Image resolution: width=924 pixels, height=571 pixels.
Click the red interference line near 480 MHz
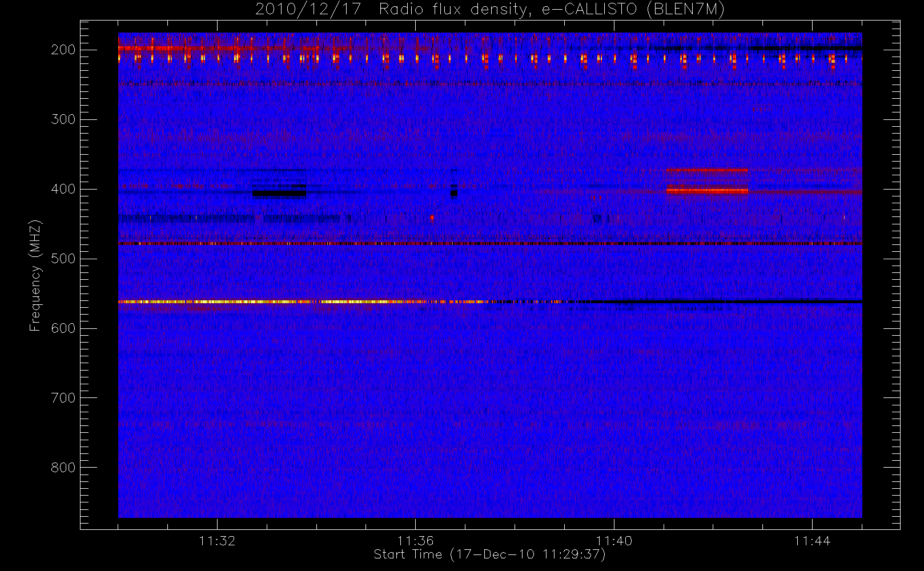point(490,244)
